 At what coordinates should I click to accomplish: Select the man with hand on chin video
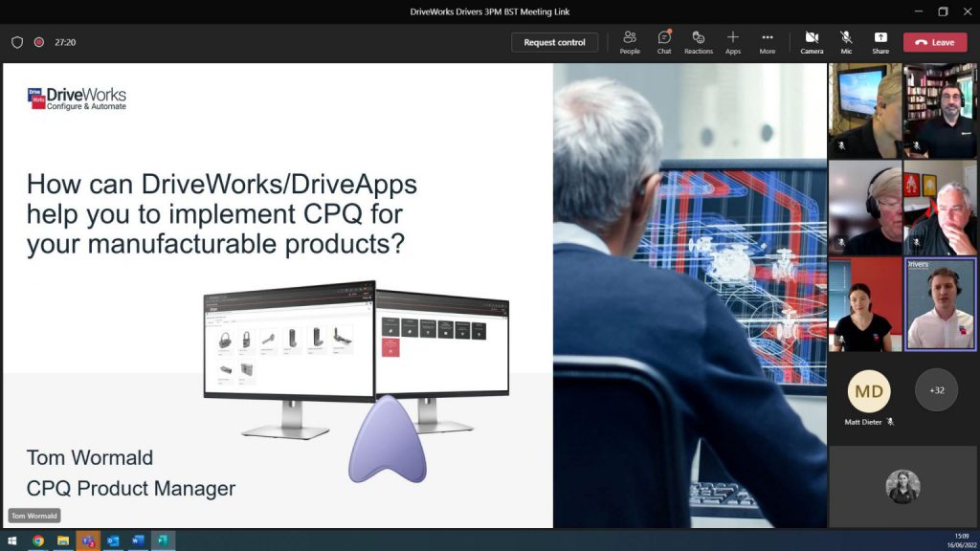(x=940, y=208)
